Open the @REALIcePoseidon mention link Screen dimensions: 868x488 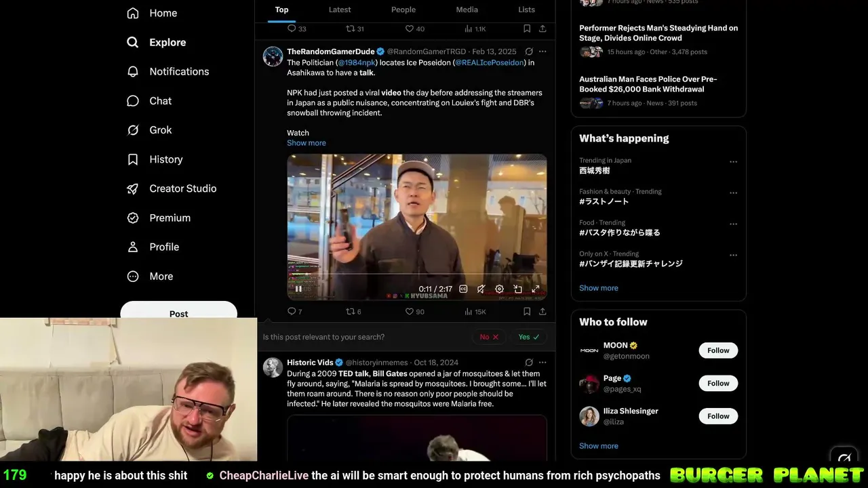coord(490,62)
